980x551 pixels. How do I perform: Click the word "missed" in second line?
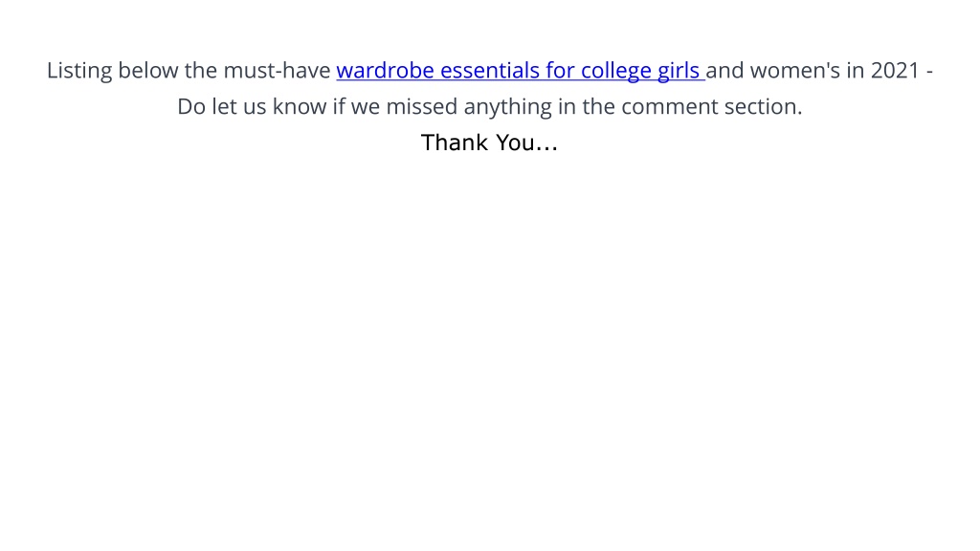coord(422,107)
